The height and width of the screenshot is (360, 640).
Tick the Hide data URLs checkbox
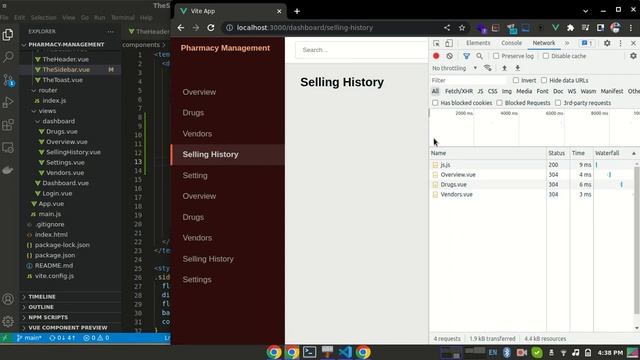pos(544,80)
